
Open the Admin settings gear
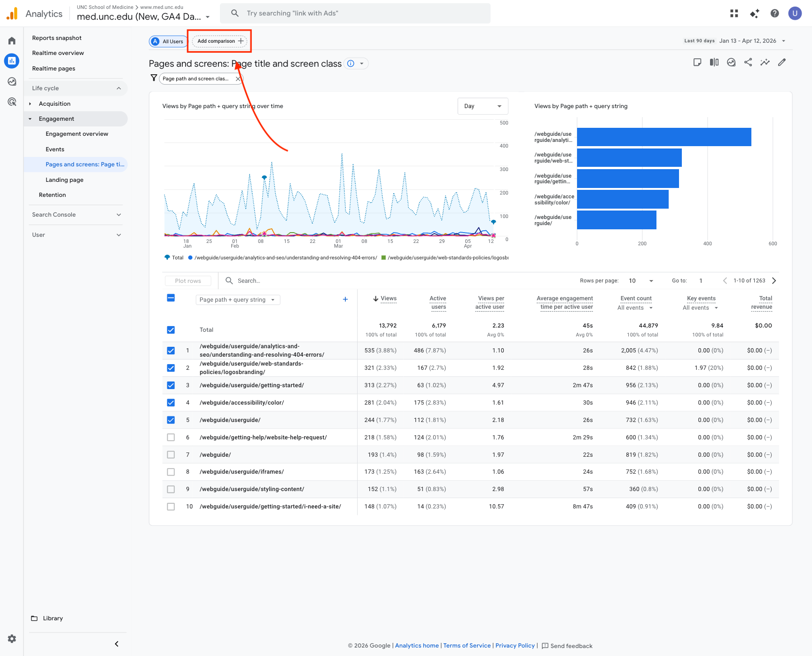click(x=12, y=639)
